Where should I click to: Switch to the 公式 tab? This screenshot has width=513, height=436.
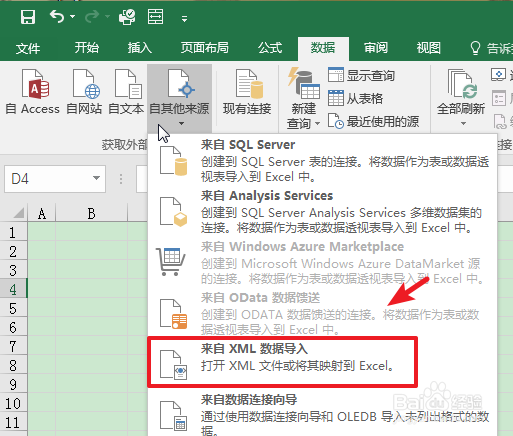[270, 48]
